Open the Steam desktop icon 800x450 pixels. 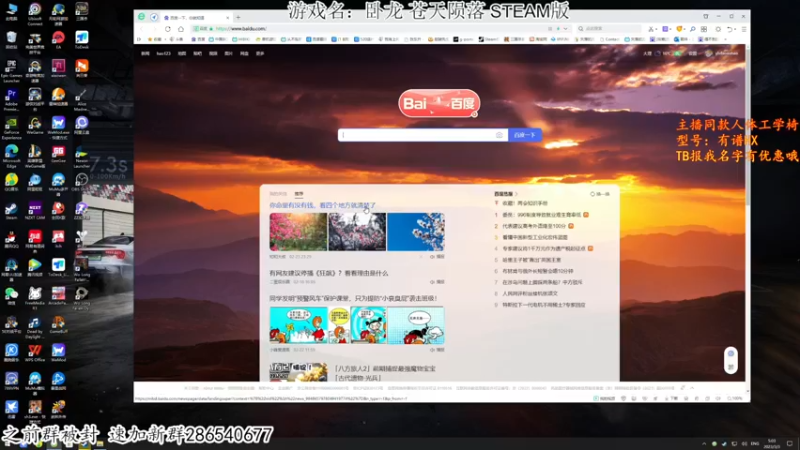(x=11, y=211)
